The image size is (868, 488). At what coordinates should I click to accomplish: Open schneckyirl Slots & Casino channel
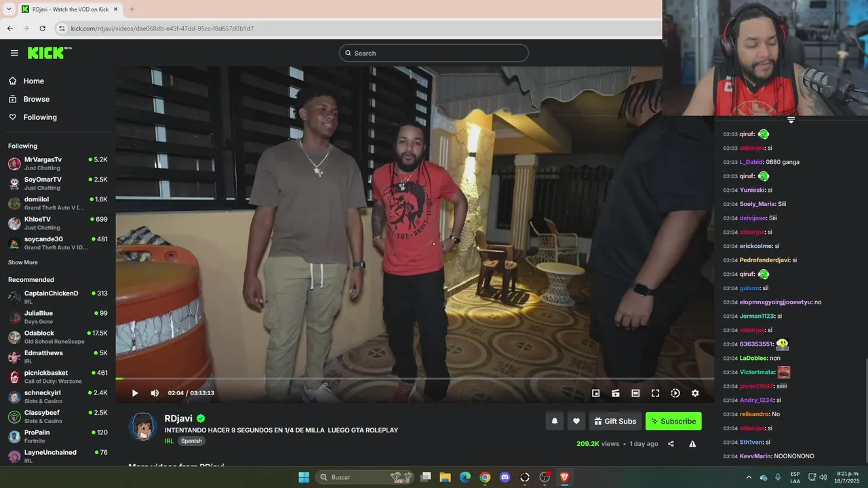(x=58, y=396)
